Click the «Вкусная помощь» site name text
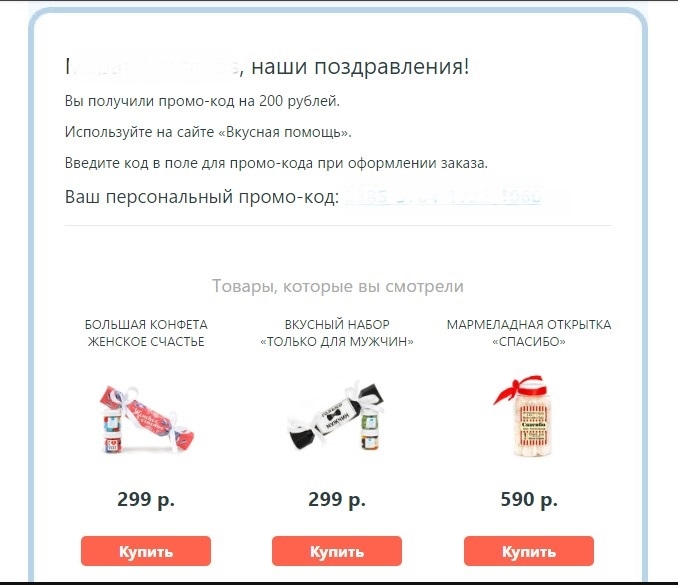Viewport: 678px width, 585px height. (284, 132)
